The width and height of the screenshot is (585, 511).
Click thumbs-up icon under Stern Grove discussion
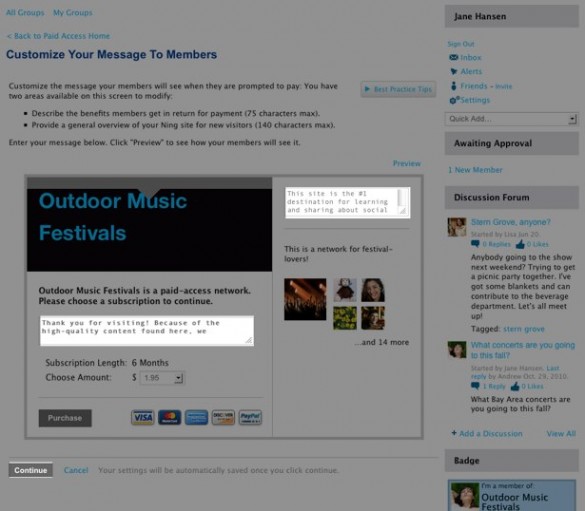click(x=520, y=244)
